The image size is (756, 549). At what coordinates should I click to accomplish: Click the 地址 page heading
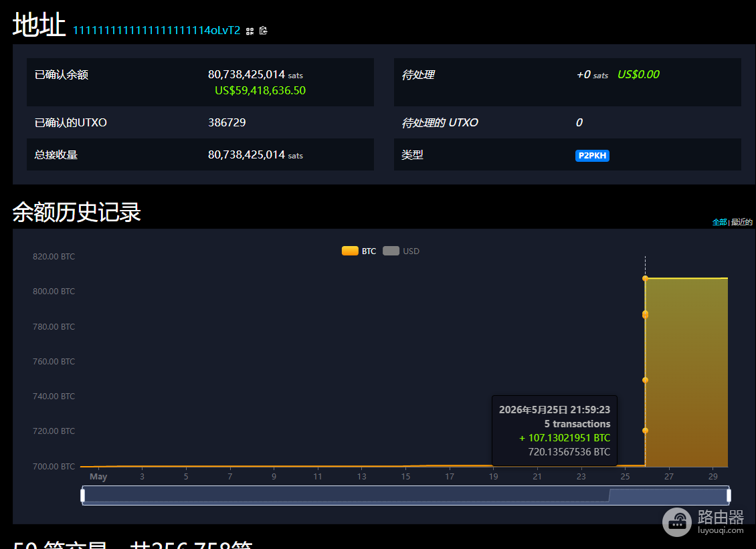pos(39,25)
